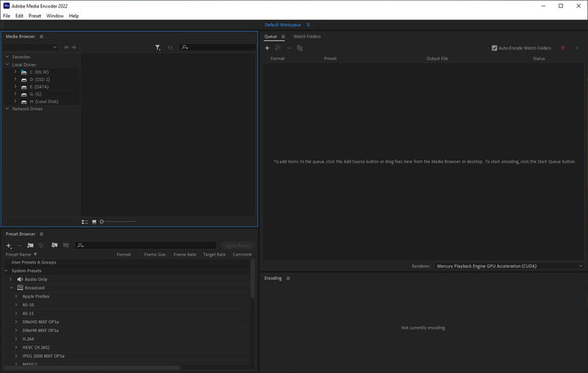Open the Preset Browser panel menu icon
The width and height of the screenshot is (588, 373).
tap(41, 234)
